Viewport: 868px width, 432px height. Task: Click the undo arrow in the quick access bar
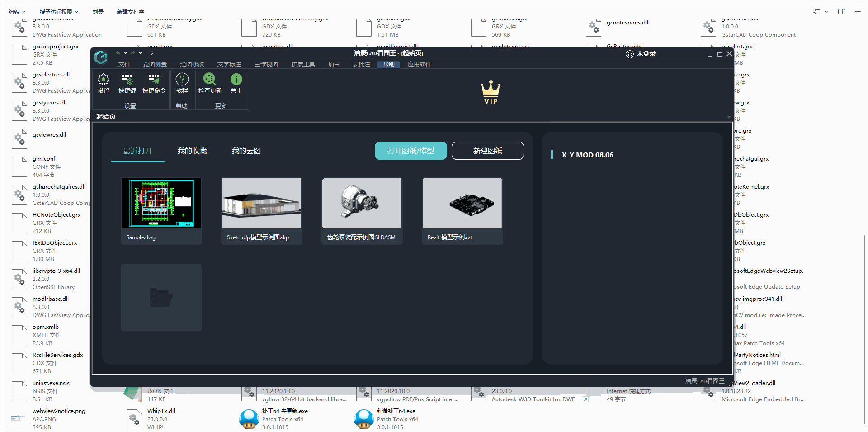118,53
